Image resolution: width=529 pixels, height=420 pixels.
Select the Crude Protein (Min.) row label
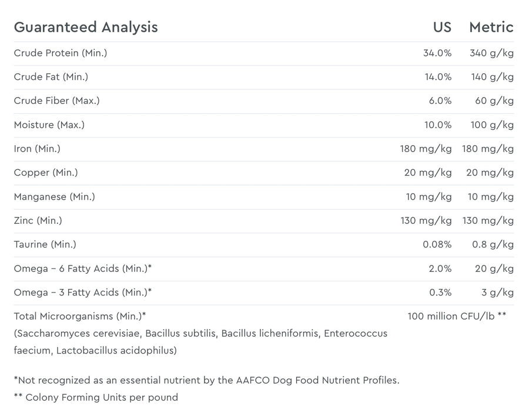61,53
